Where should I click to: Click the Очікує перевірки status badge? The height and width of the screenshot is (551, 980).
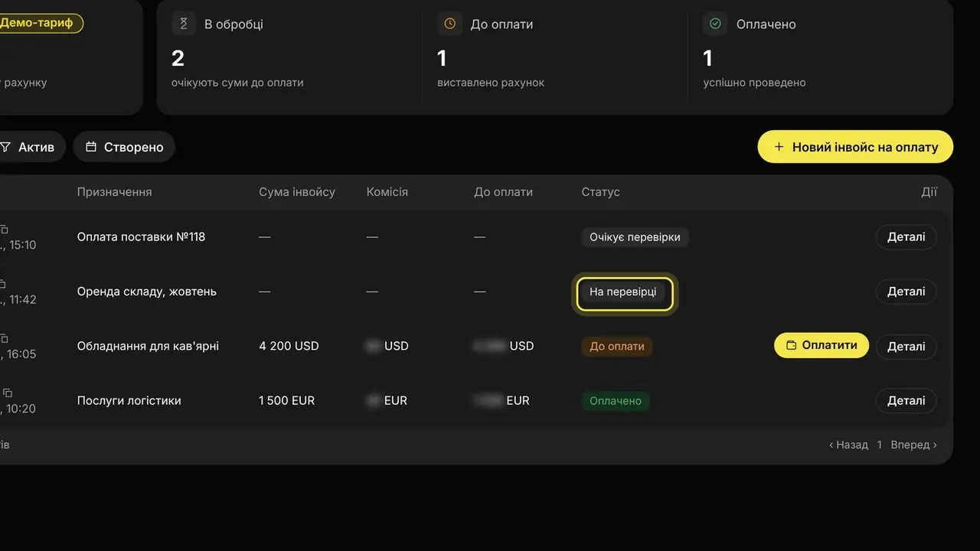(635, 237)
